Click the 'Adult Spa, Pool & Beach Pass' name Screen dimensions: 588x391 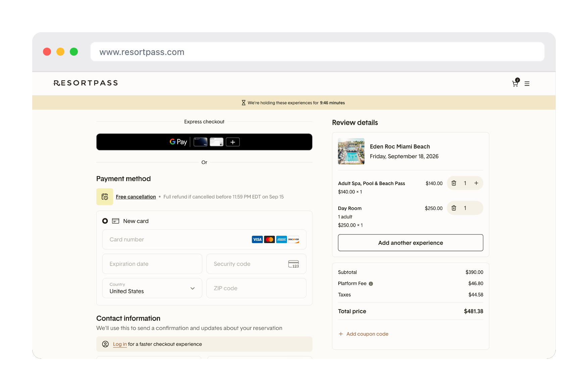coord(372,183)
